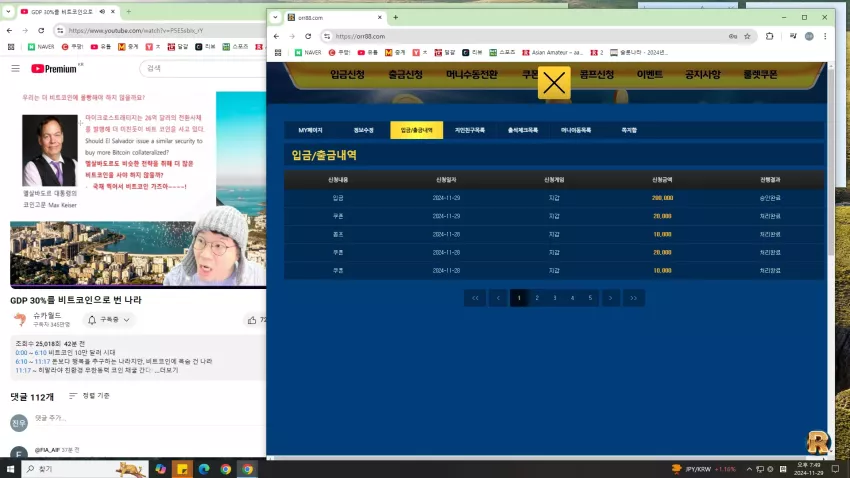Close the orr88.com tab
The width and height of the screenshot is (850, 478).
tap(379, 17)
